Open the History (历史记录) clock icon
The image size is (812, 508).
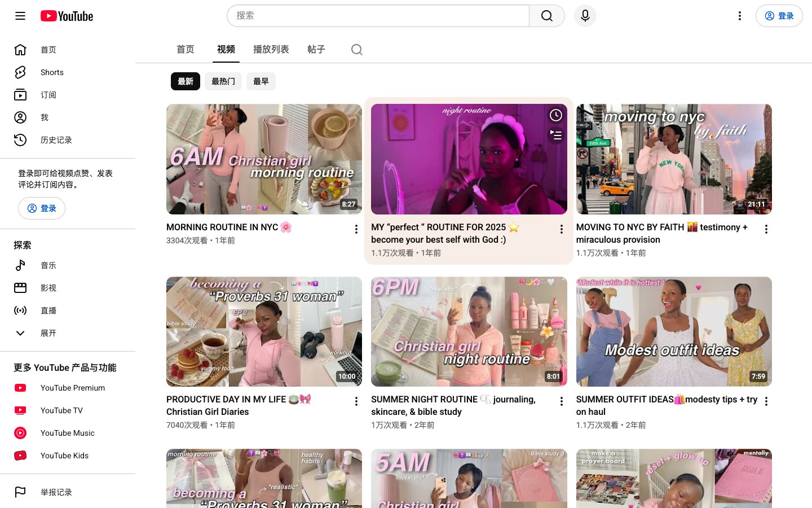point(20,140)
